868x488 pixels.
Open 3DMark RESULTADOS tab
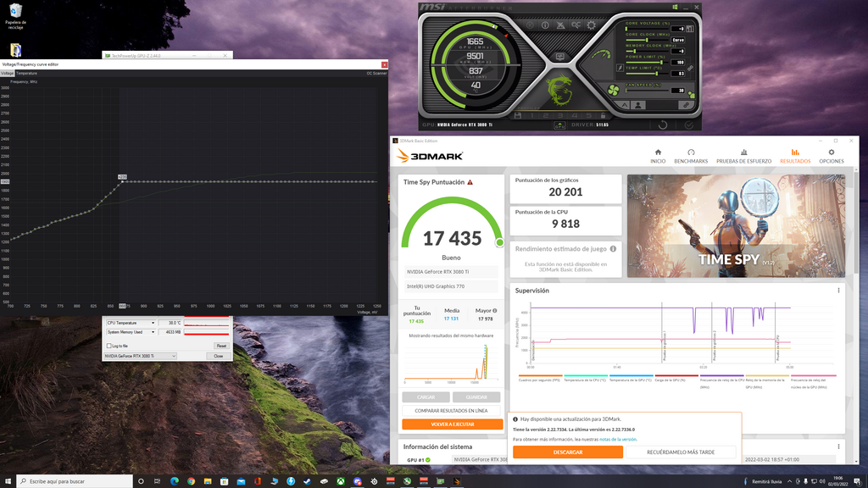point(795,157)
